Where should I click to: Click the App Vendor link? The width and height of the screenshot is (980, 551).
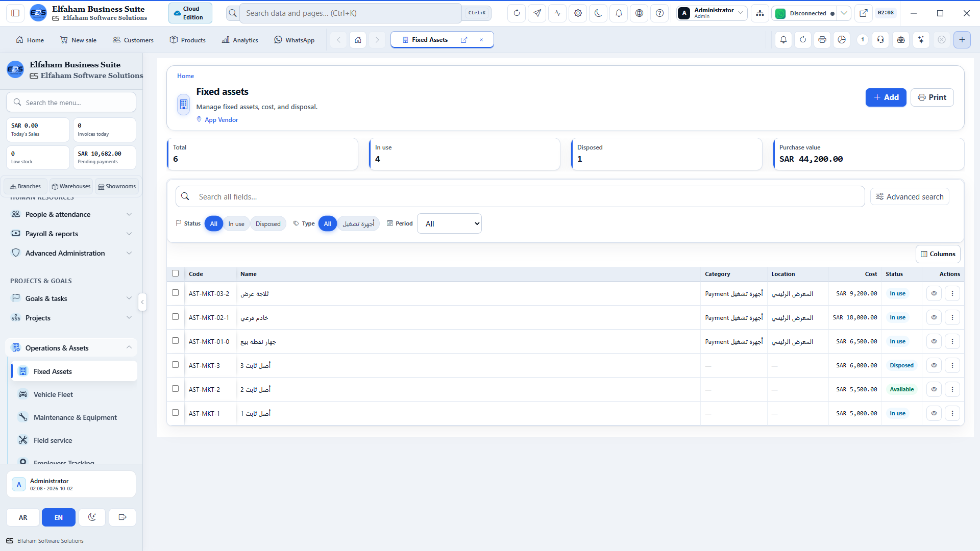point(221,120)
